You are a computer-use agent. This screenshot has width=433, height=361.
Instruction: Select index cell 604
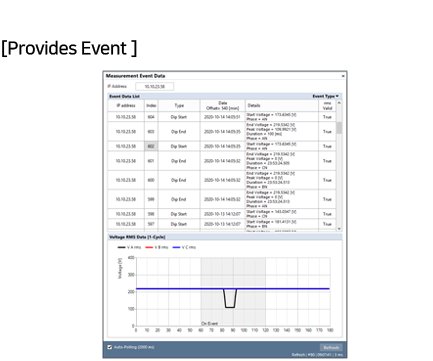click(151, 117)
